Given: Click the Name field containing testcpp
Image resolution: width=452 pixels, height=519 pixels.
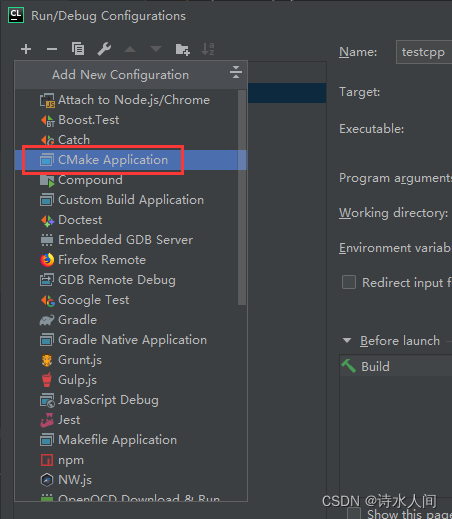Looking at the screenshot, I should [x=424, y=52].
